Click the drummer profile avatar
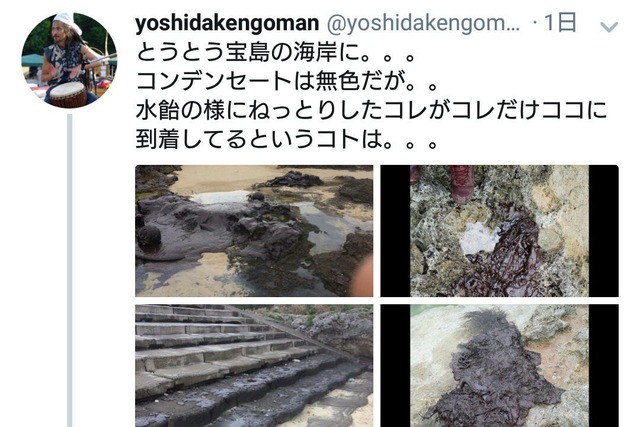640x427 pixels. click(x=69, y=60)
